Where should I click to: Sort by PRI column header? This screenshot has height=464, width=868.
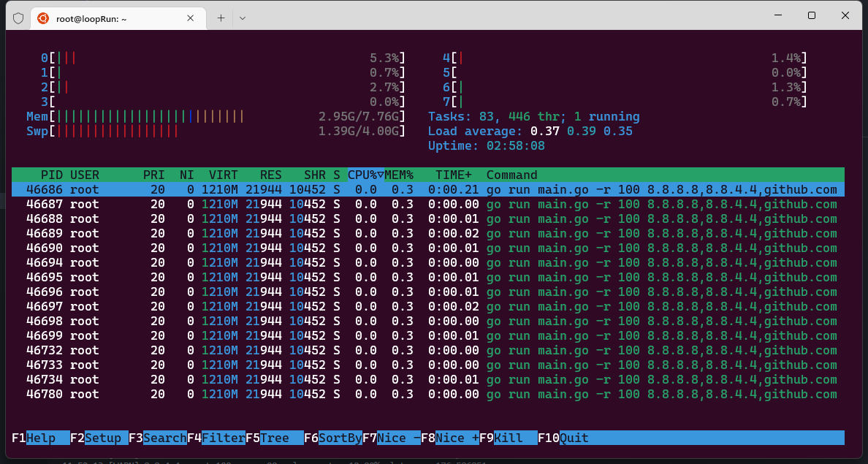pyautogui.click(x=154, y=175)
